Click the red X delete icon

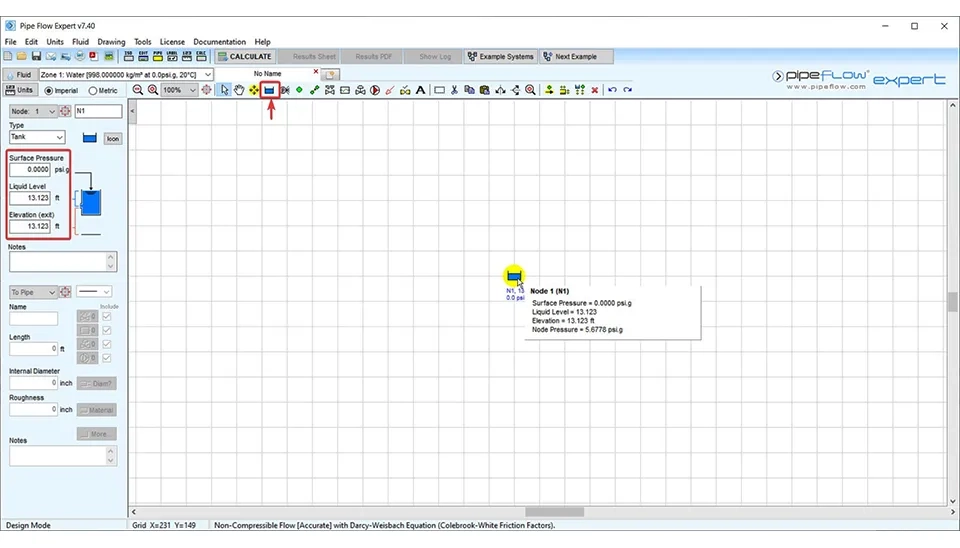[x=595, y=90]
